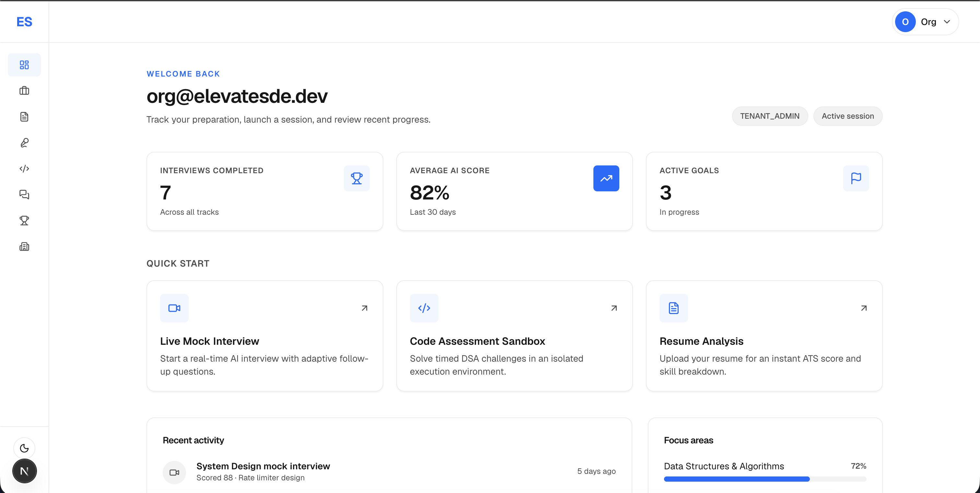
Task: Open the document resume icon in sidebar
Action: (x=24, y=116)
